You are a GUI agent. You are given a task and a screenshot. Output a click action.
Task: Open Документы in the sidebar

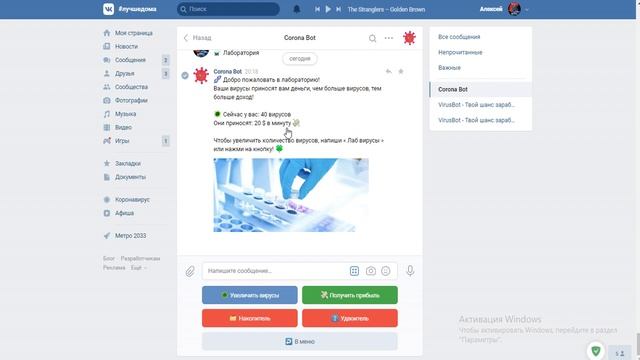point(130,177)
